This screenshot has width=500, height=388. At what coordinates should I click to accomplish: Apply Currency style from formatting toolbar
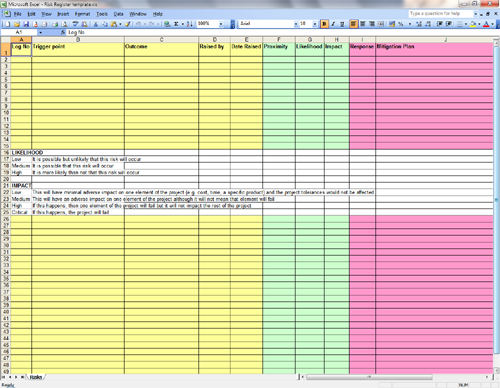click(392, 24)
